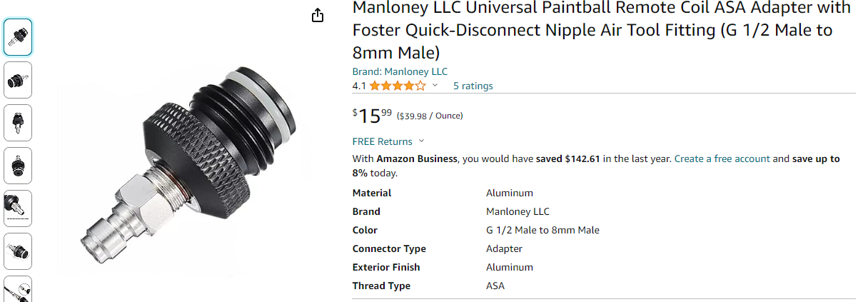
Task: Select the fifth product thumbnail
Action: coord(18,208)
